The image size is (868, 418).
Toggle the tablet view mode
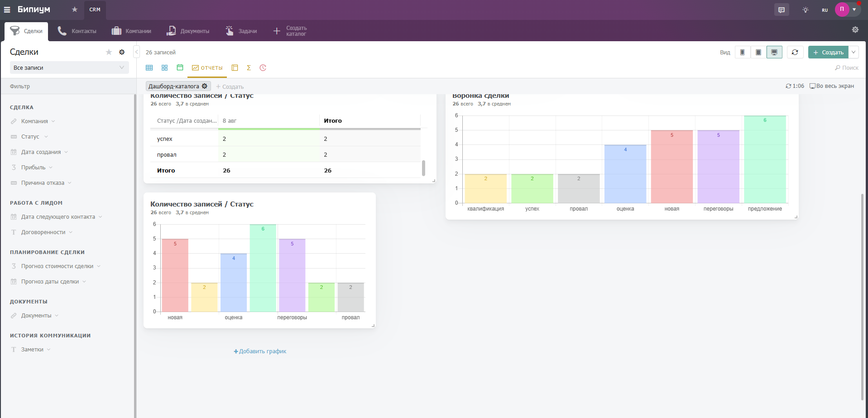pos(758,53)
